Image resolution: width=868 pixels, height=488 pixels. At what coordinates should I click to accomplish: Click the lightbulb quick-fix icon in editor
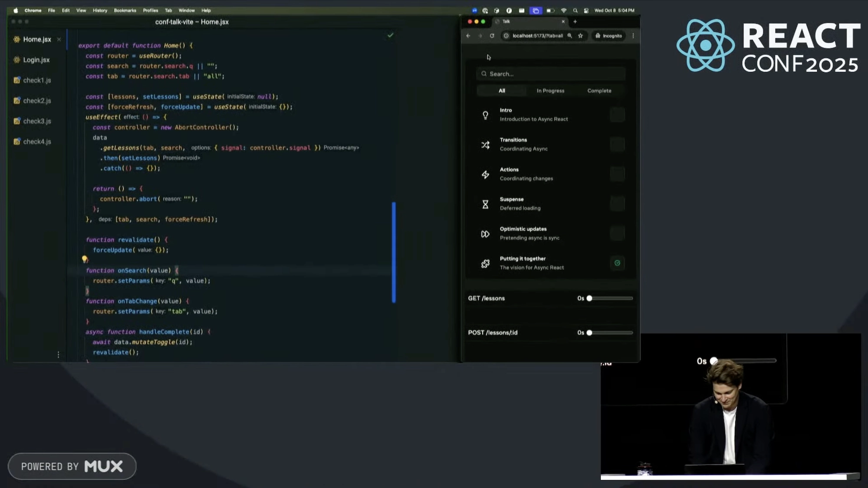85,259
